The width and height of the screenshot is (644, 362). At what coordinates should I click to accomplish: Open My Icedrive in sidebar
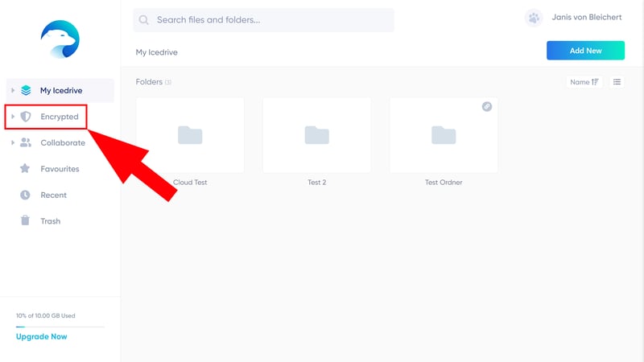coord(60,90)
